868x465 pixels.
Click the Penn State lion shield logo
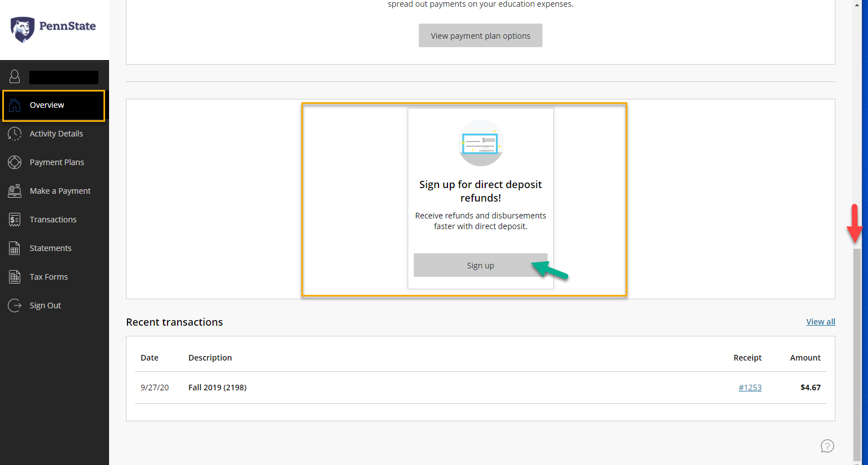[22, 29]
